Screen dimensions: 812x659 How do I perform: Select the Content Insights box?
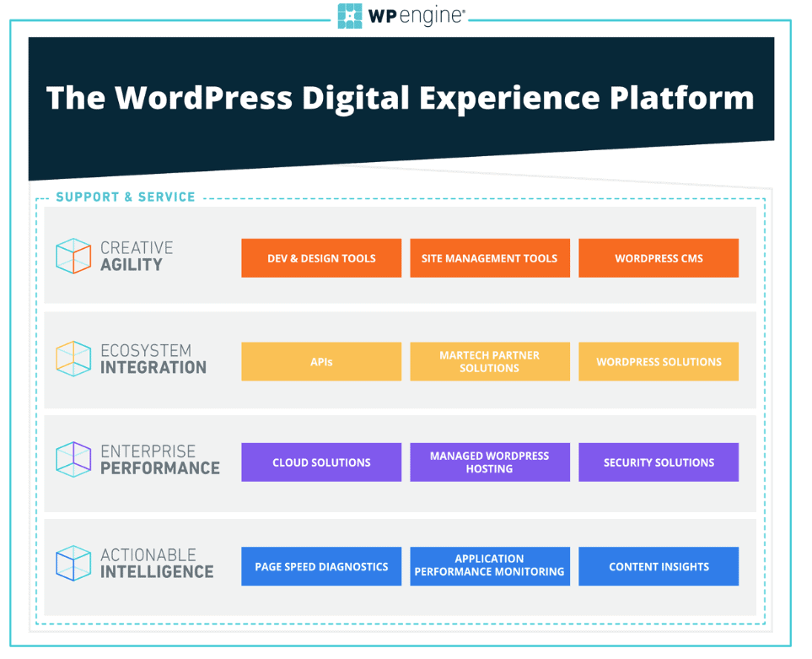click(659, 566)
